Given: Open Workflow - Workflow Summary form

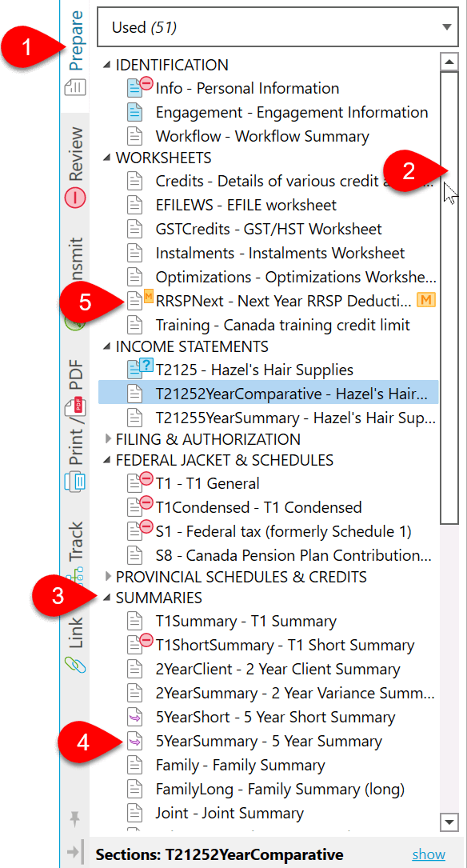Looking at the screenshot, I should (262, 136).
